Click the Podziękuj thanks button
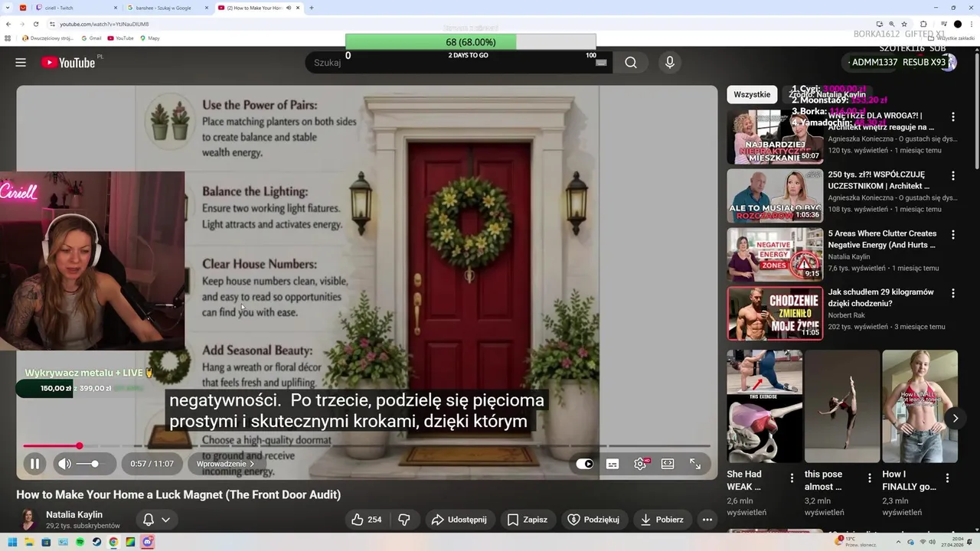This screenshot has width=980, height=551. tap(593, 520)
